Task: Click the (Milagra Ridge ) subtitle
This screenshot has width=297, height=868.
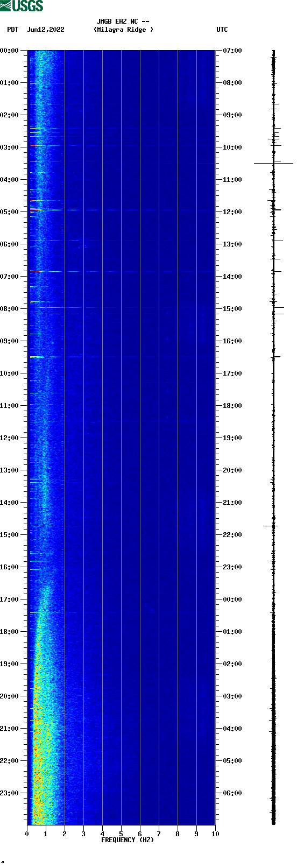Action: point(123,30)
